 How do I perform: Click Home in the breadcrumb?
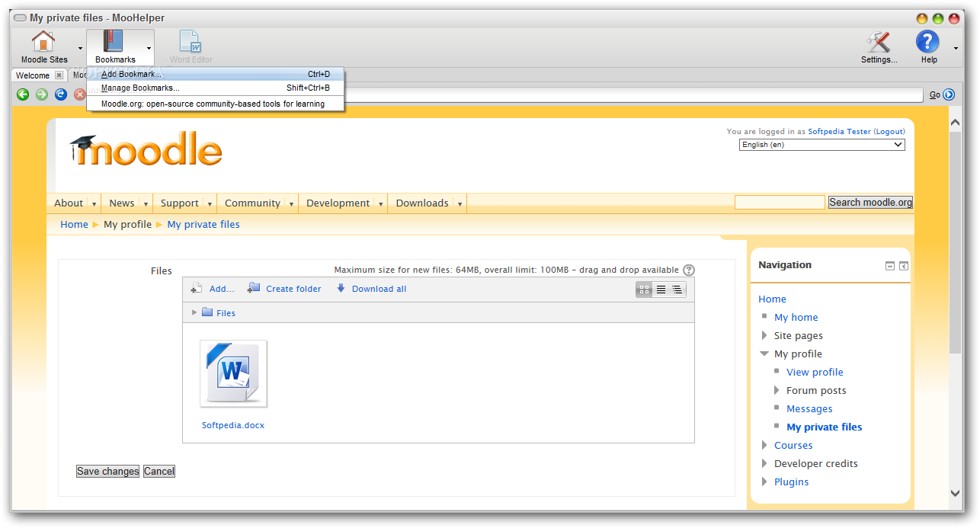[x=74, y=224]
